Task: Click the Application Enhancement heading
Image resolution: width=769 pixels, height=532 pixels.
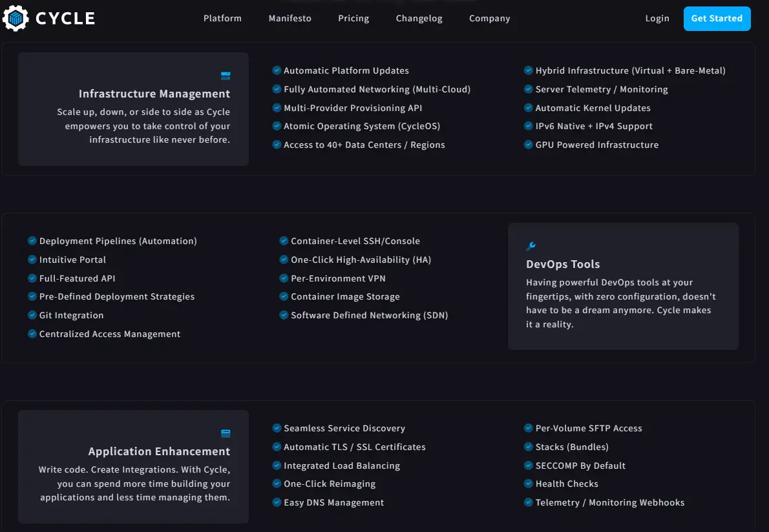Action: (x=159, y=451)
